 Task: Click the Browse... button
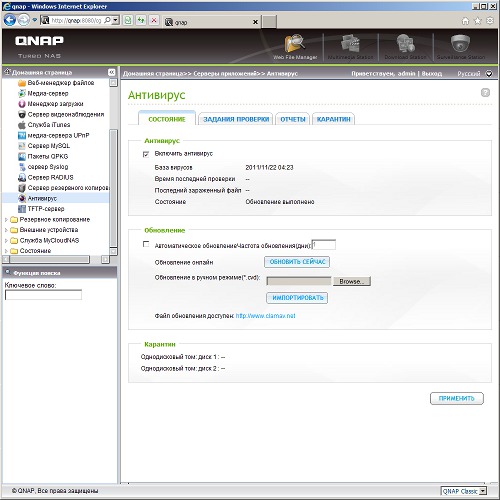coord(352,281)
